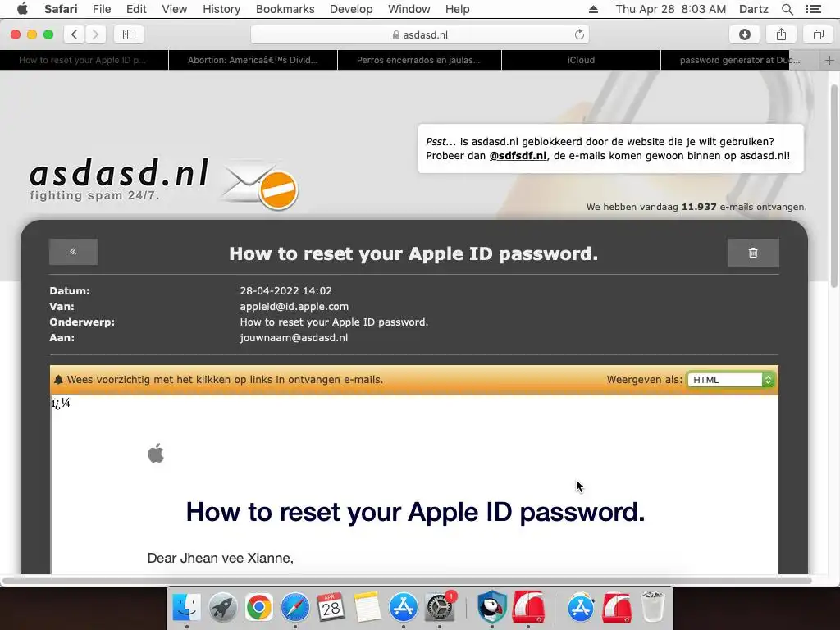This screenshot has width=840, height=630.
Task: Open the Develop menu
Action: click(351, 9)
